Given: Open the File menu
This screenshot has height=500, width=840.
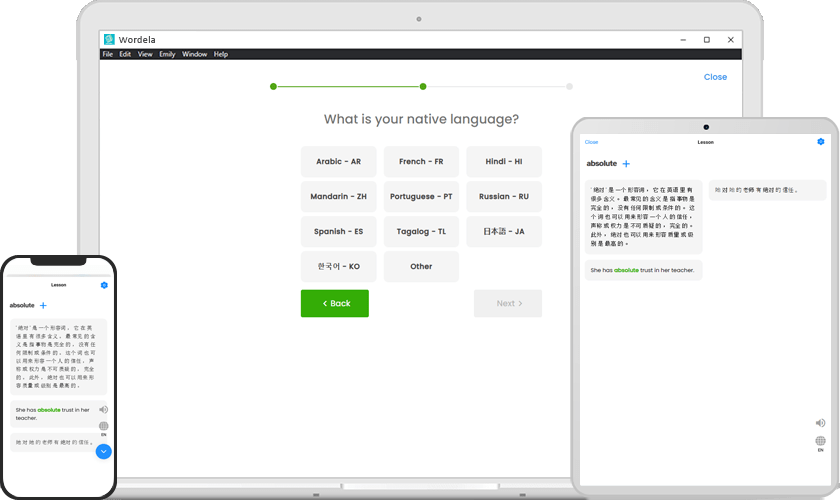Looking at the screenshot, I should 108,54.
